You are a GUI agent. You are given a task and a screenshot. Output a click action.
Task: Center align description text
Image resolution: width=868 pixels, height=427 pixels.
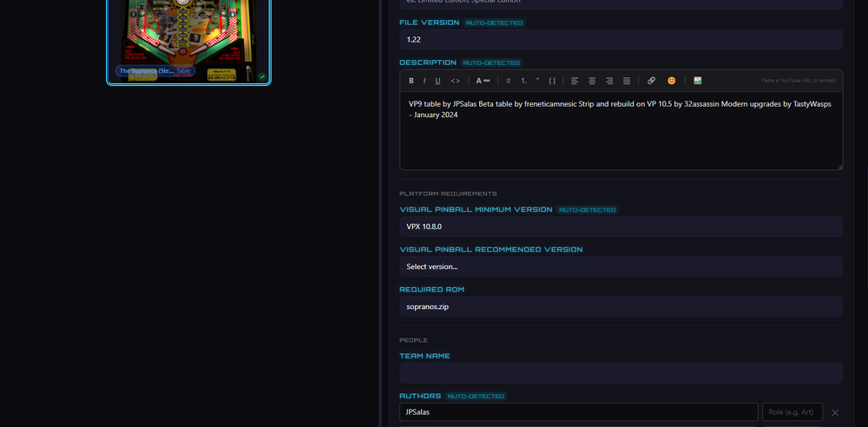tap(592, 81)
